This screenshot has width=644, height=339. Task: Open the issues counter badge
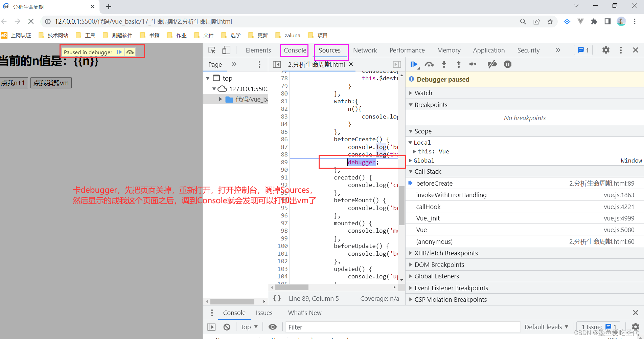point(583,50)
